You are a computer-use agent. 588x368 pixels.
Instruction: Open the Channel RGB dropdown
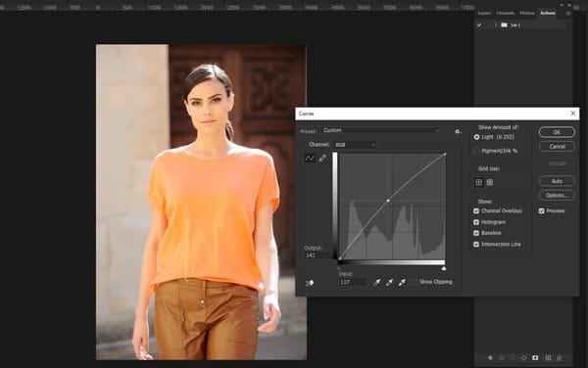(x=355, y=145)
